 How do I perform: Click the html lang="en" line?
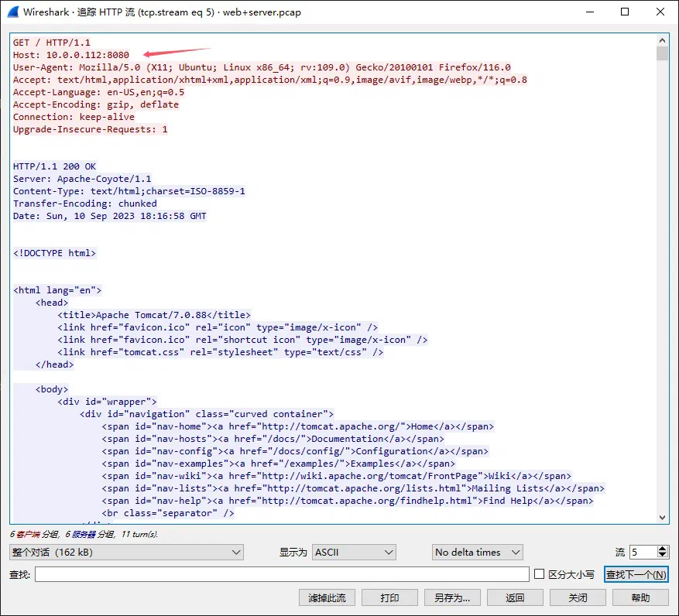[x=57, y=290]
